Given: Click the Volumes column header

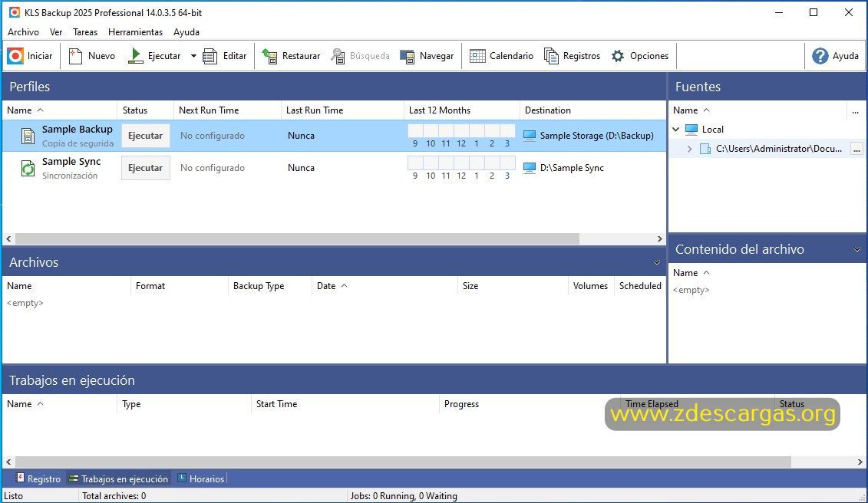Looking at the screenshot, I should (x=591, y=286).
